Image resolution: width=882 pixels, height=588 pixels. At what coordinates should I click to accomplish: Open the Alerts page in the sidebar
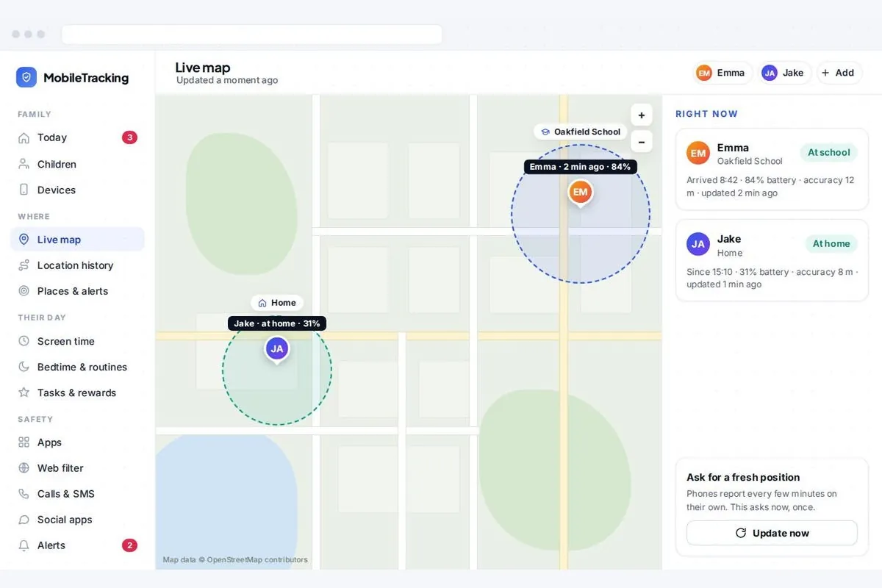pyautogui.click(x=77, y=545)
